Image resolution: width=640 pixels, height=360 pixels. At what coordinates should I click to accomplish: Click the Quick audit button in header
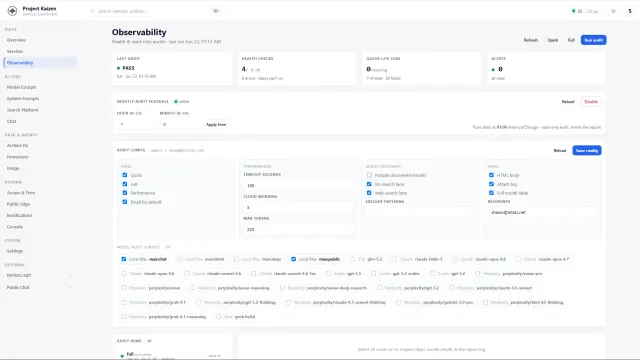click(x=553, y=40)
